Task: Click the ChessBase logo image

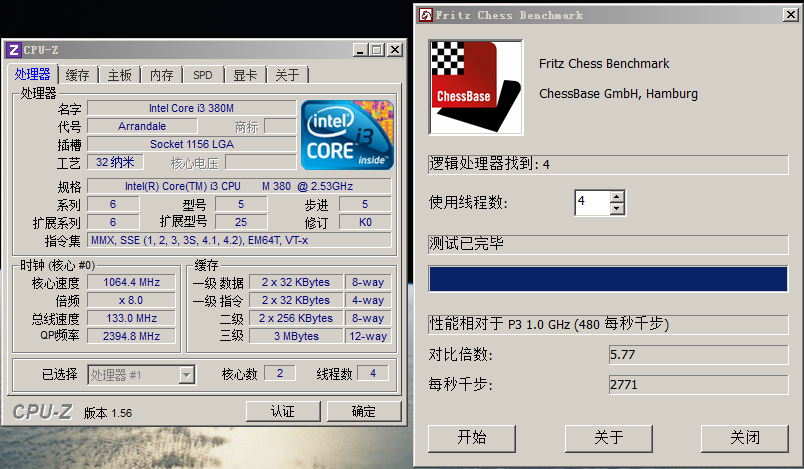Action: [x=476, y=87]
